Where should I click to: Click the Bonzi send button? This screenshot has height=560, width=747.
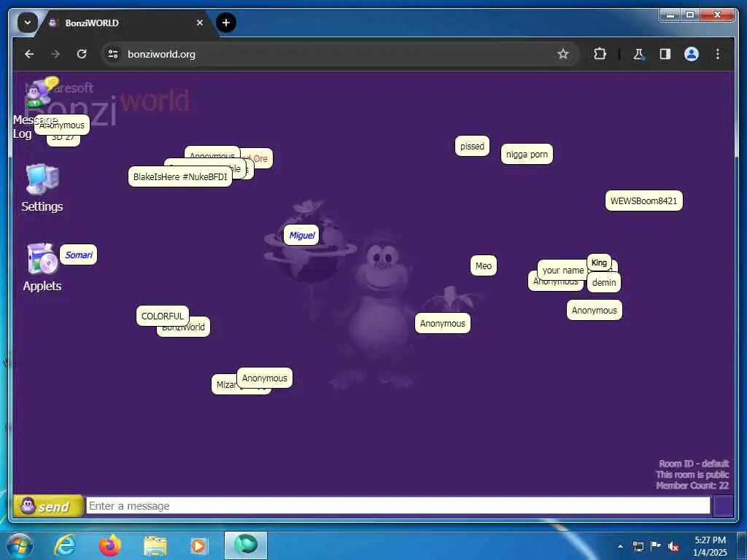(x=49, y=506)
